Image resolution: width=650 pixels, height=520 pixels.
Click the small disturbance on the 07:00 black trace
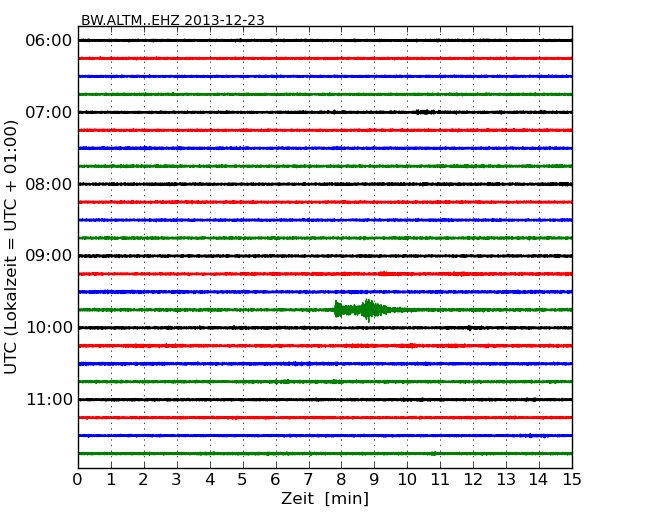(426, 112)
